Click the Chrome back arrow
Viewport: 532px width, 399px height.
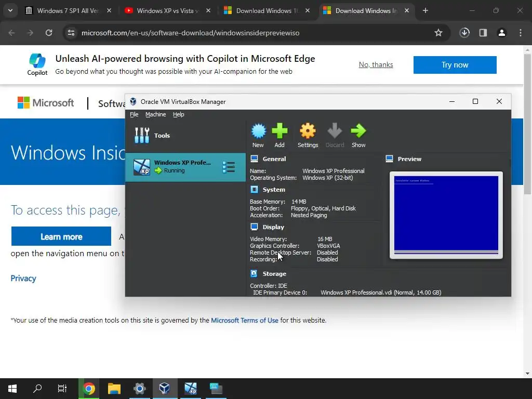pyautogui.click(x=11, y=33)
